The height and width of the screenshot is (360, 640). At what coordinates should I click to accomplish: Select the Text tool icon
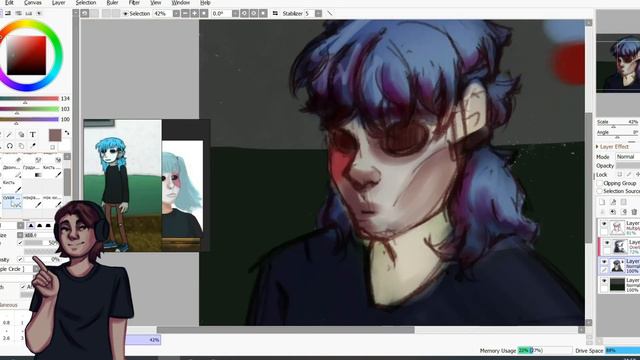coord(33,134)
